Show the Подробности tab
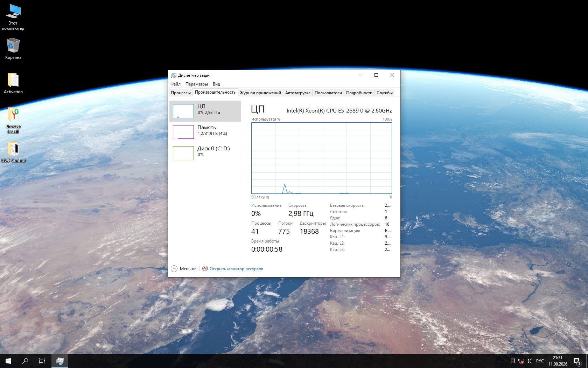This screenshot has height=368, width=588. 359,93
